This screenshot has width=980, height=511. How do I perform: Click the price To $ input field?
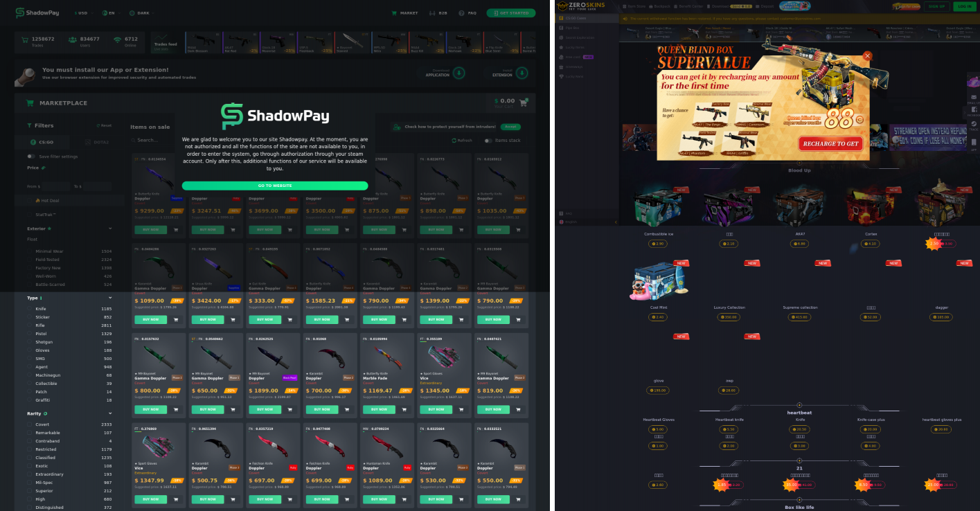97,186
